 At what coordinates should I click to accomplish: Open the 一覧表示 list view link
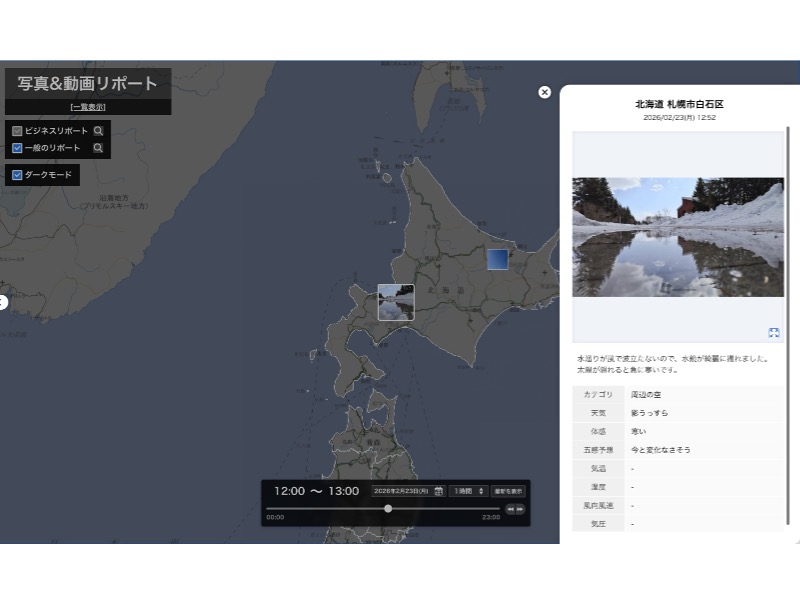(x=87, y=107)
